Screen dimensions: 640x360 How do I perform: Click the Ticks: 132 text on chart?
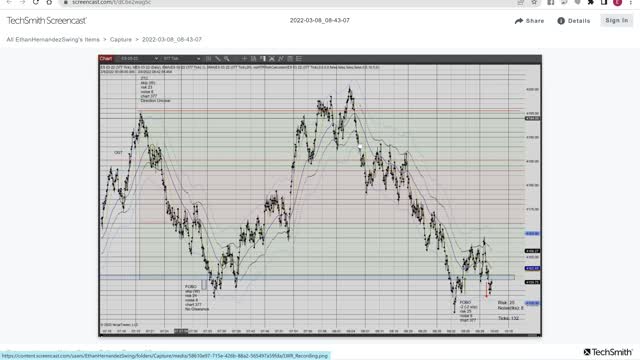coord(508,318)
